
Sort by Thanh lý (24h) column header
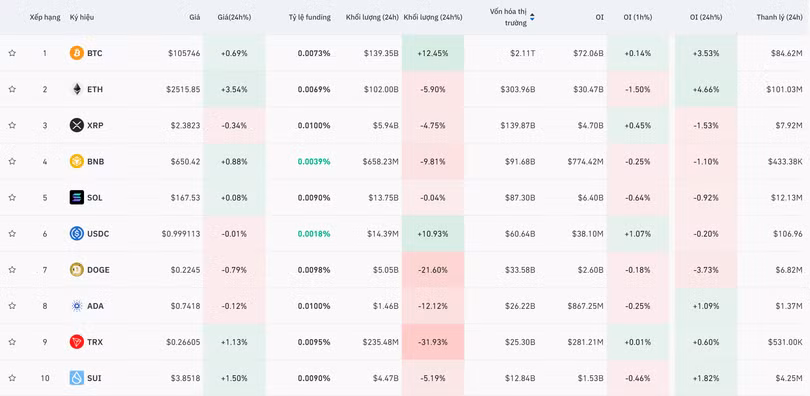pyautogui.click(x=780, y=17)
